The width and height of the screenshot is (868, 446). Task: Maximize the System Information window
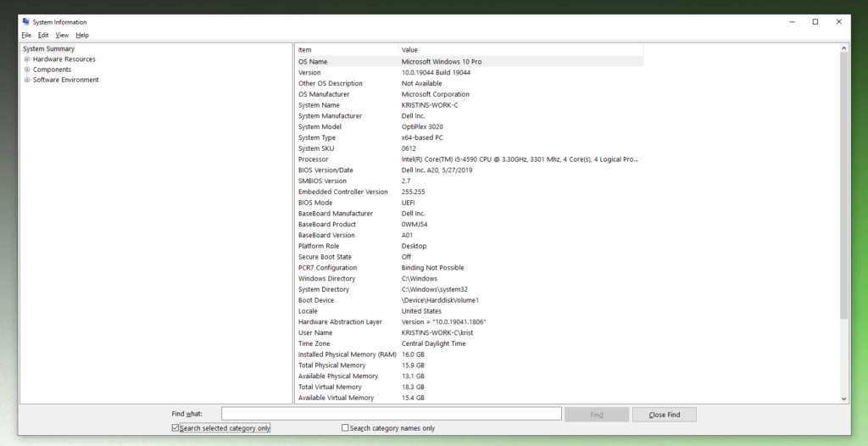tap(815, 22)
